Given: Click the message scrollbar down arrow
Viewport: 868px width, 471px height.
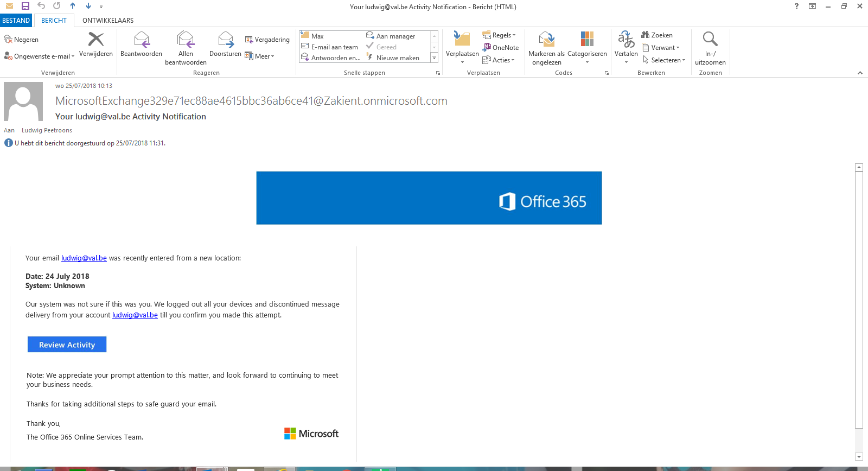Looking at the screenshot, I should pyautogui.click(x=859, y=457).
